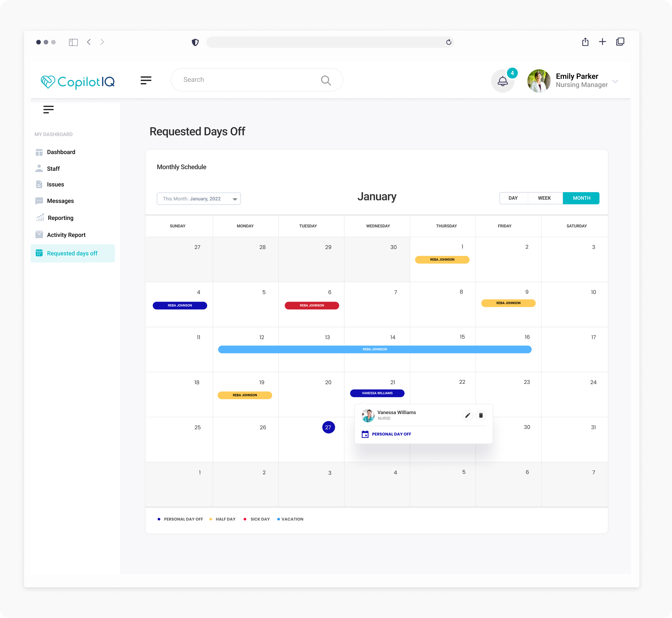Select the Month view button
Viewport: 672px width, 618px height.
coord(581,198)
